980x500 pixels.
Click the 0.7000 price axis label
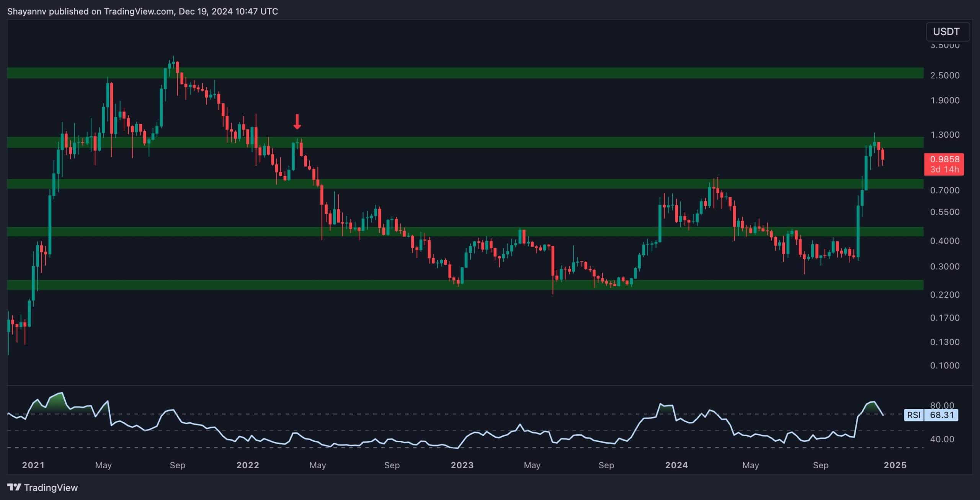click(x=944, y=190)
